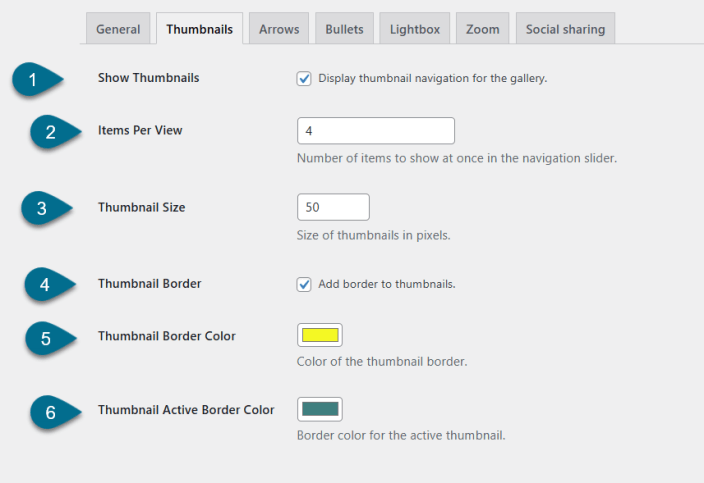Select the active Thumbnails tab

tap(199, 29)
